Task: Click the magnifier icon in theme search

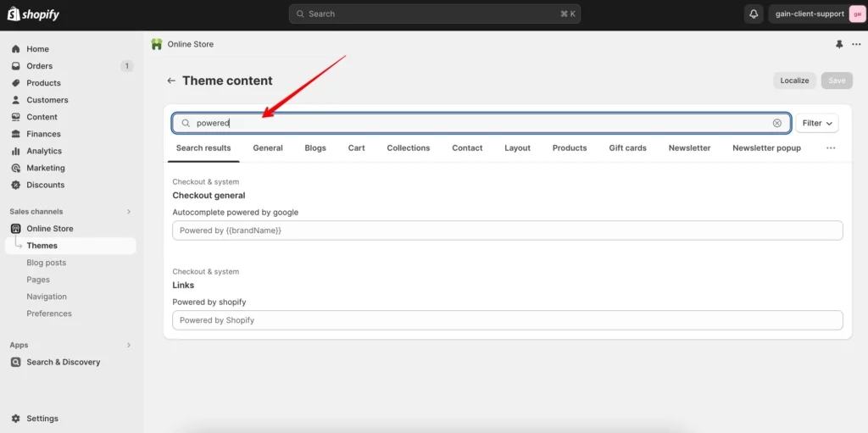Action: click(x=186, y=123)
